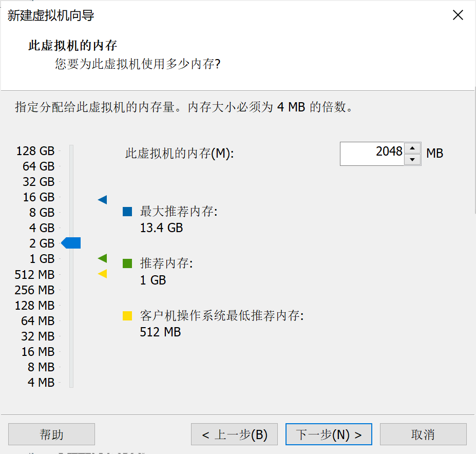The image size is (476, 454).
Task: Select the 256 MB label on the scale
Action: pos(34,290)
